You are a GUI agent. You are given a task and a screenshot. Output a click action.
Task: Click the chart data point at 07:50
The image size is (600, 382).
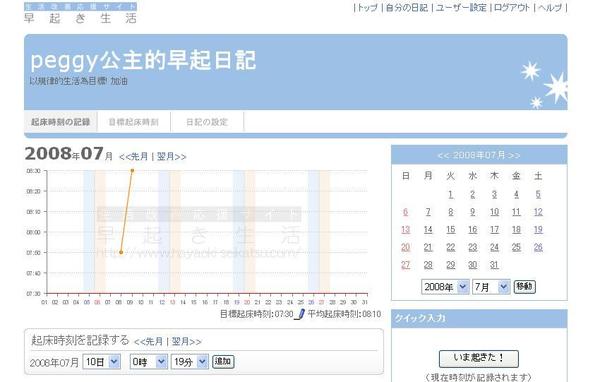coord(121,252)
